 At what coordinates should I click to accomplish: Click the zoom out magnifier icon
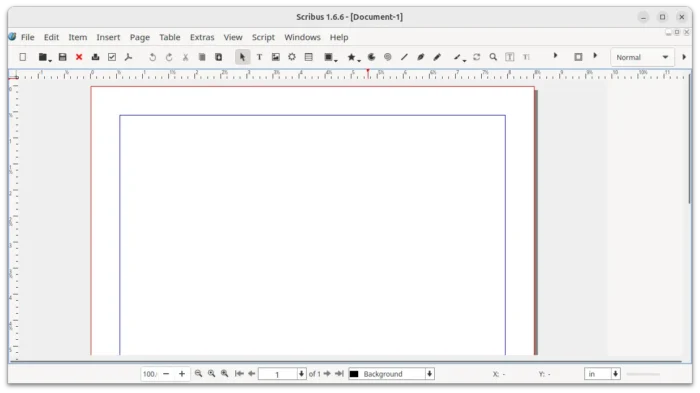pyautogui.click(x=198, y=373)
